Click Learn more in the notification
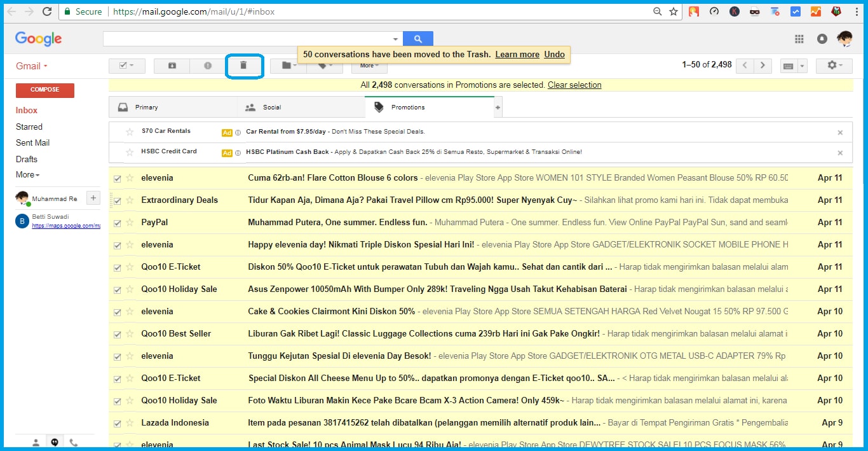This screenshot has width=868, height=451. click(x=517, y=54)
